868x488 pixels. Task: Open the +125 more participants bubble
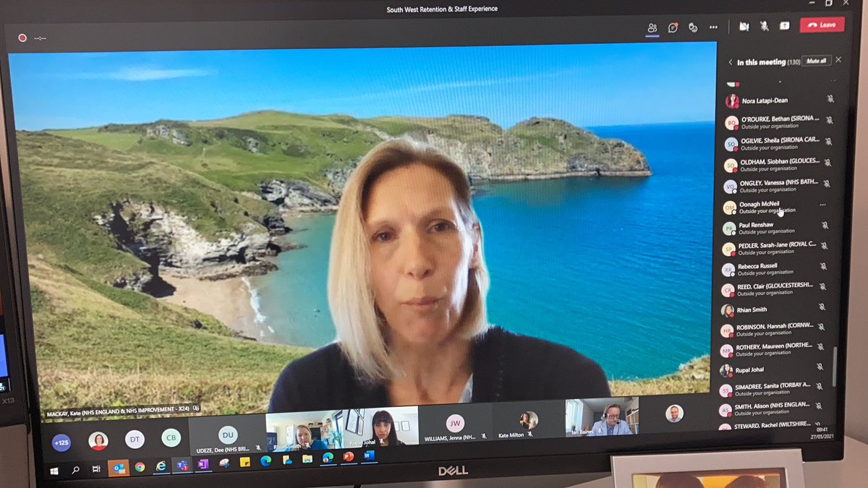click(x=61, y=442)
